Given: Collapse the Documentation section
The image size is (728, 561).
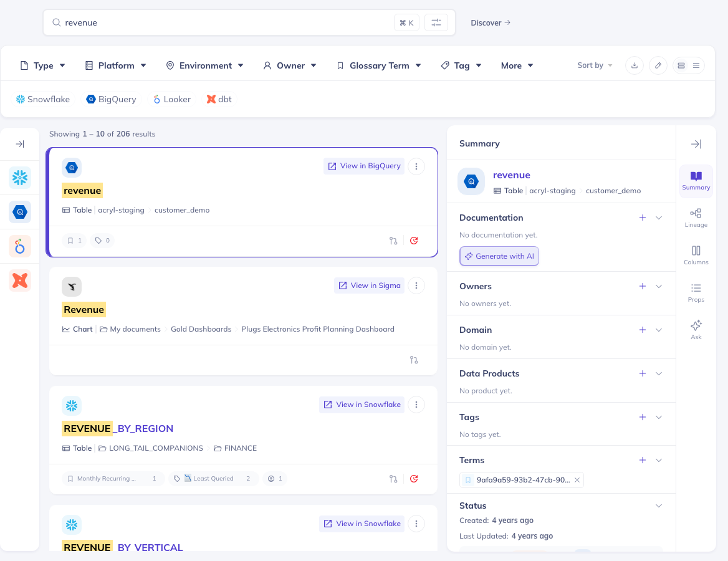Looking at the screenshot, I should click(659, 218).
